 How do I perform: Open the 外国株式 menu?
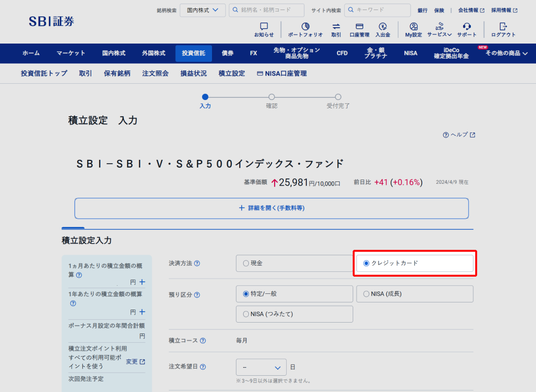coord(154,53)
